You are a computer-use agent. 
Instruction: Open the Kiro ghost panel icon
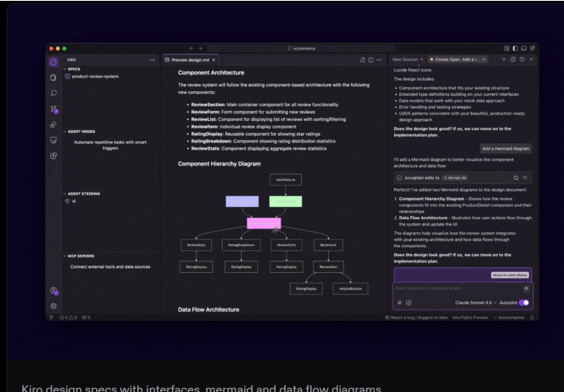point(54,62)
